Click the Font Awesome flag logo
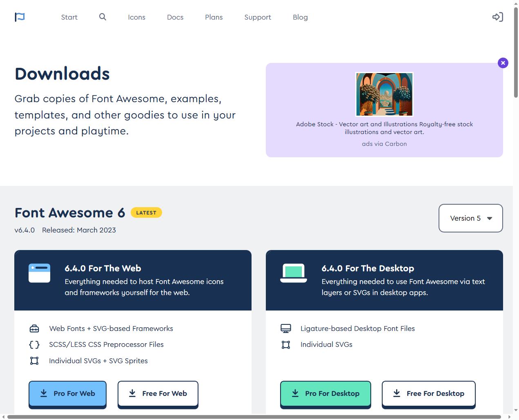 point(20,17)
